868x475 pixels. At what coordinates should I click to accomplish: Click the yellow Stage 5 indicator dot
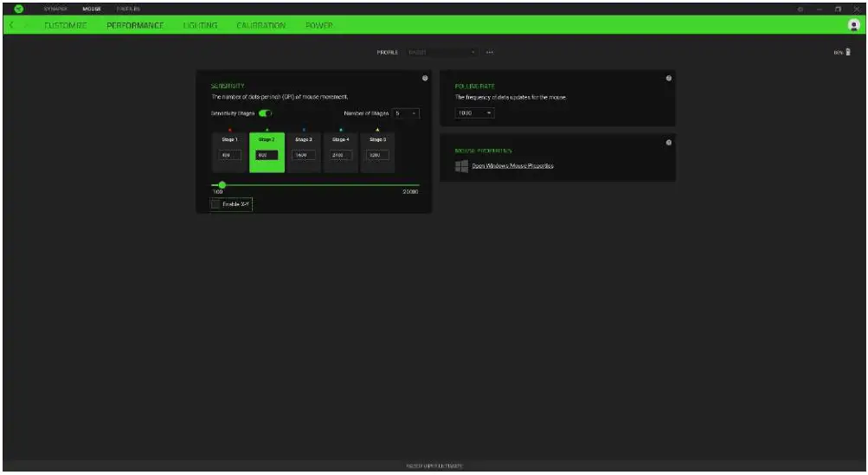coord(377,130)
